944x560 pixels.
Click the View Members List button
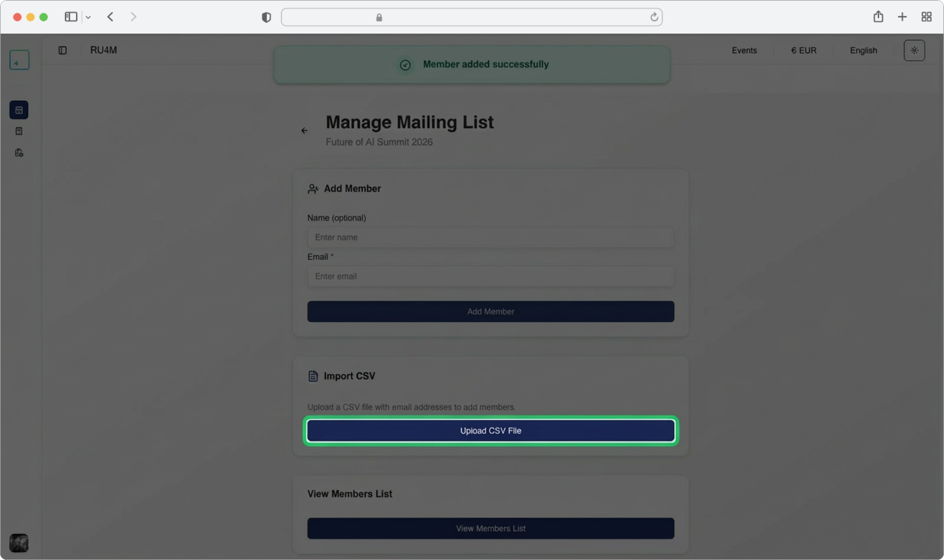tap(490, 528)
